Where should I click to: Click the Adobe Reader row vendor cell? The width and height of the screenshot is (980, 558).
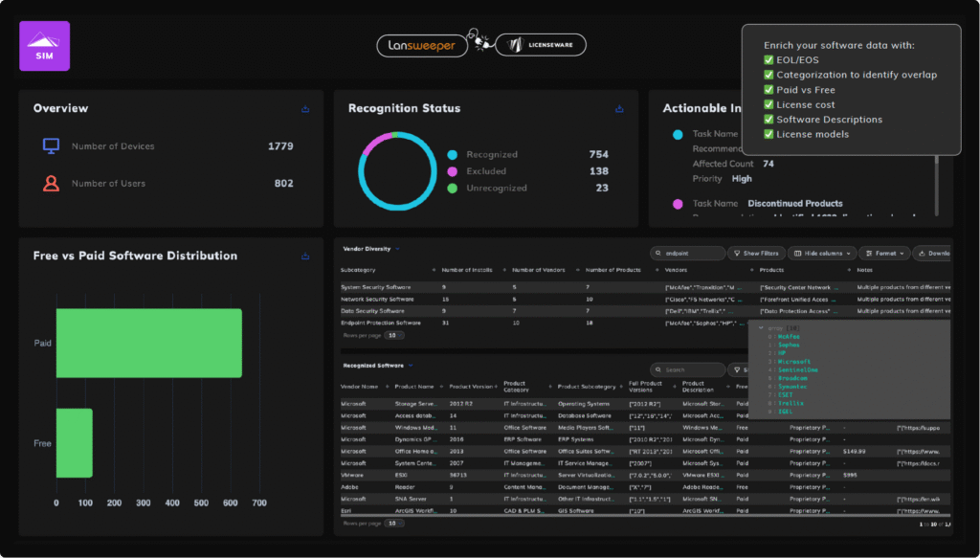click(349, 487)
